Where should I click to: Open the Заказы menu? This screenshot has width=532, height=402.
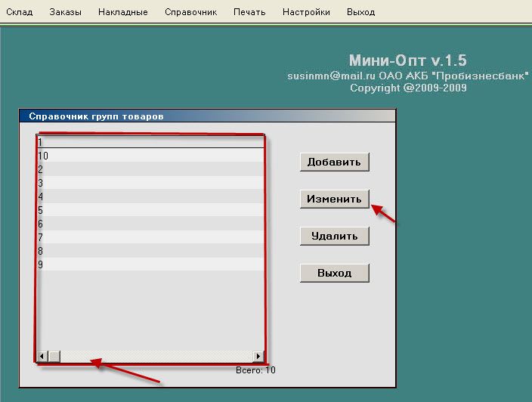[66, 12]
